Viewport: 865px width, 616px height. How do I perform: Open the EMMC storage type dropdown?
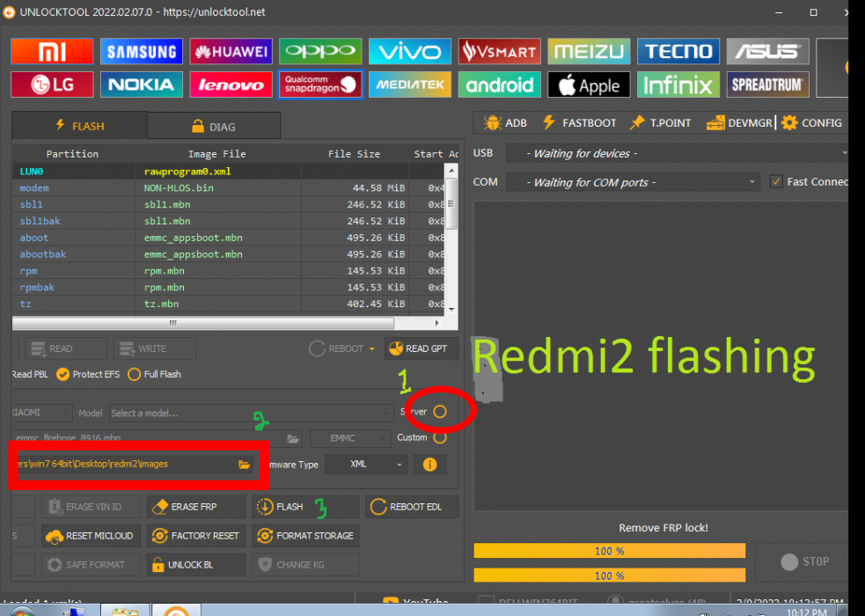(350, 438)
